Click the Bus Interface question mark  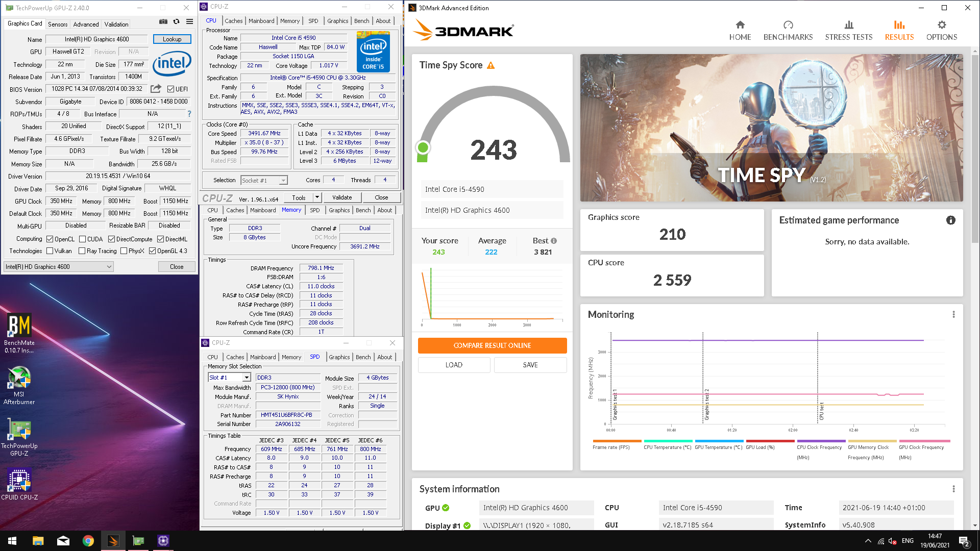tap(189, 114)
